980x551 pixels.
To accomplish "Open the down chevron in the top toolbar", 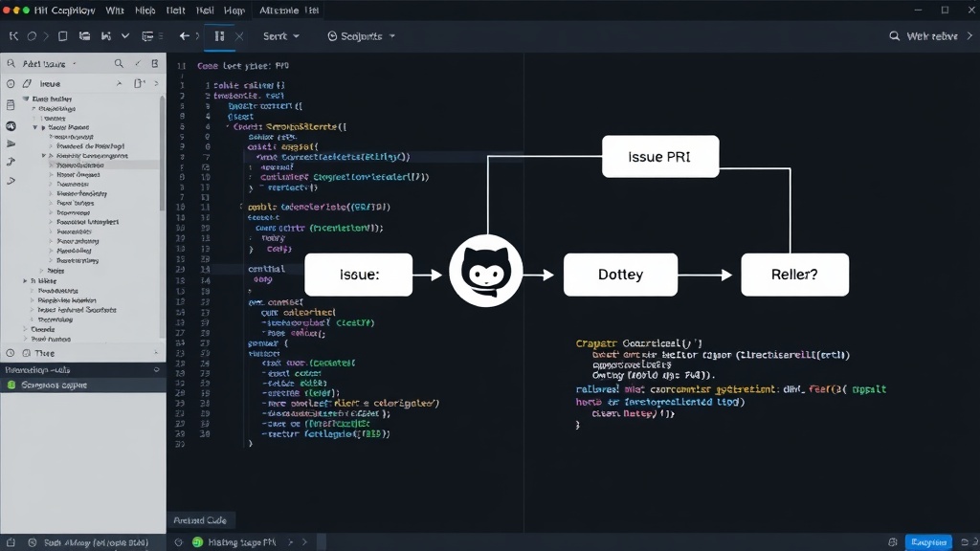I will click(125, 36).
